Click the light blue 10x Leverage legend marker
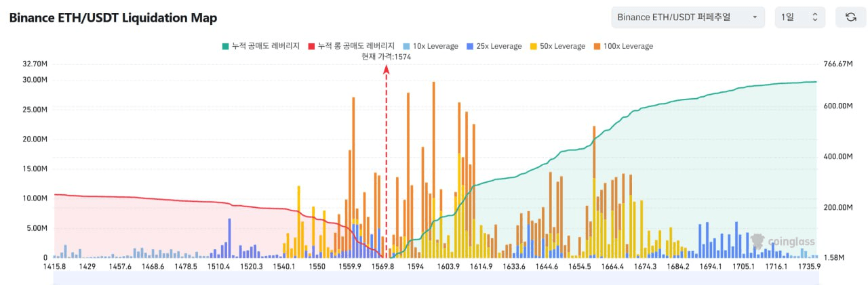 406,46
